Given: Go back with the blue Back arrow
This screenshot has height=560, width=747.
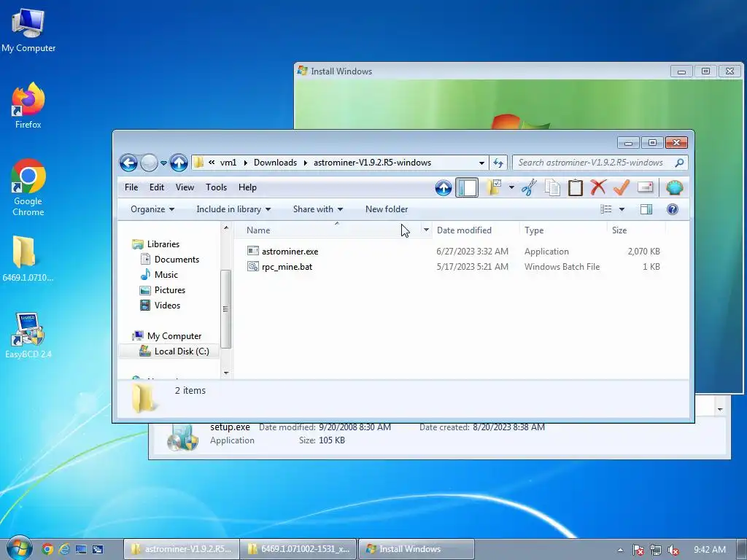Looking at the screenshot, I should pos(128,163).
